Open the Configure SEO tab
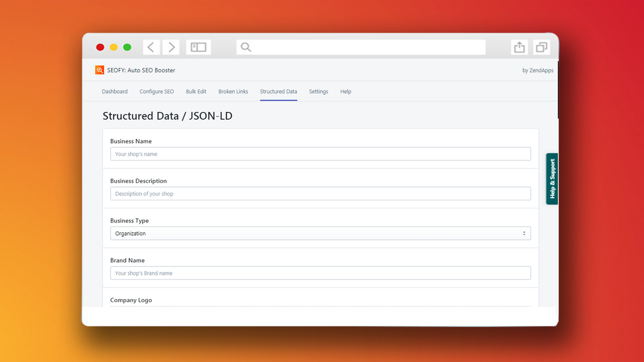The height and width of the screenshot is (362, 644). (x=156, y=92)
